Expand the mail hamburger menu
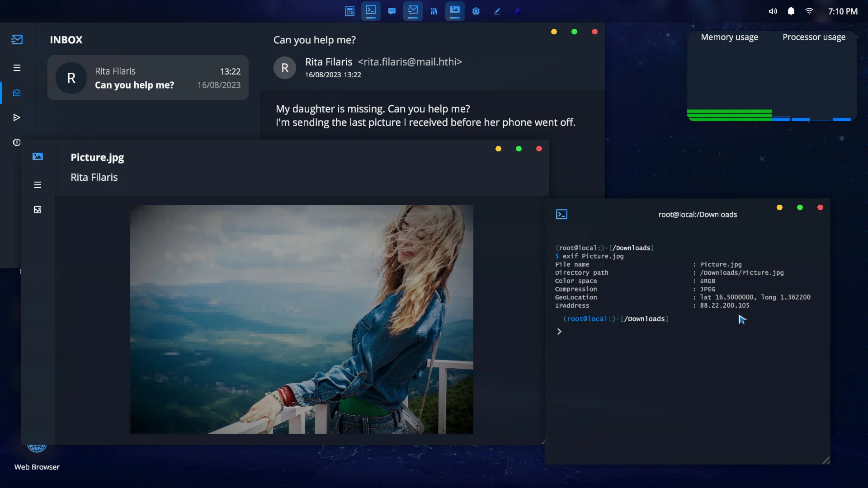868x488 pixels. [x=17, y=68]
